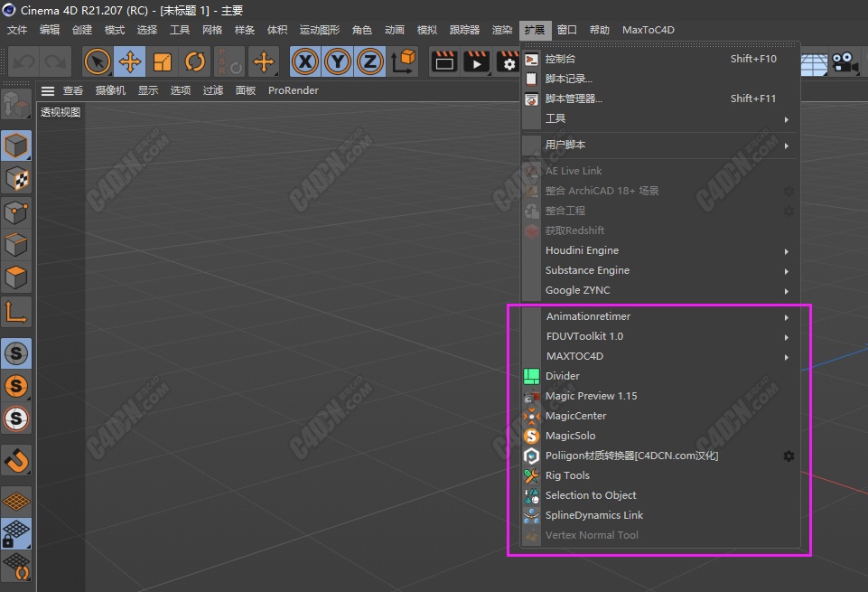Expand the Google ZYNC submenu

[x=661, y=290]
